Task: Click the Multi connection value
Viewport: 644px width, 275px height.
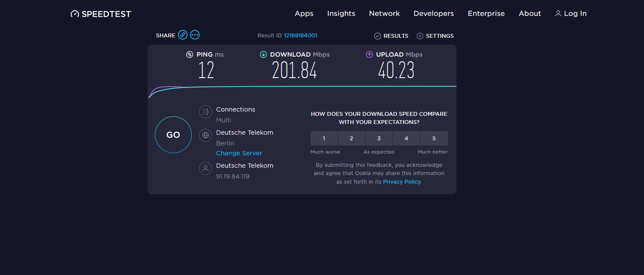Action: click(x=224, y=120)
